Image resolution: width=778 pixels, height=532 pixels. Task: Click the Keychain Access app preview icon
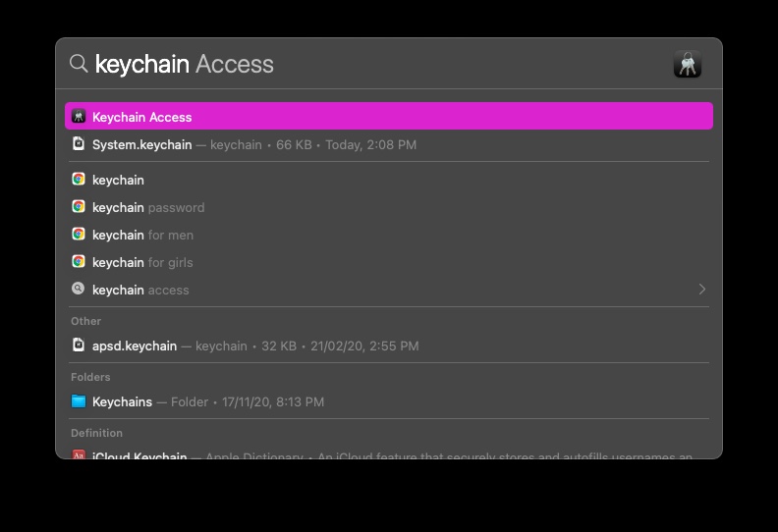click(688, 65)
